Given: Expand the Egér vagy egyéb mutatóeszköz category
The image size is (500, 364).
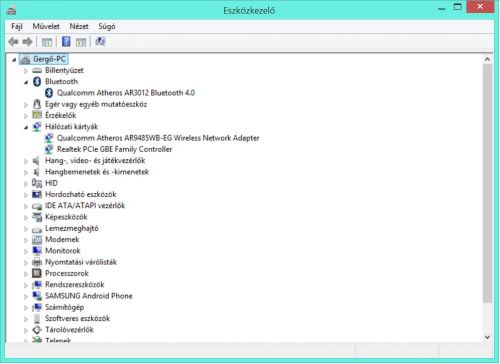Looking at the screenshot, I should tap(26, 105).
